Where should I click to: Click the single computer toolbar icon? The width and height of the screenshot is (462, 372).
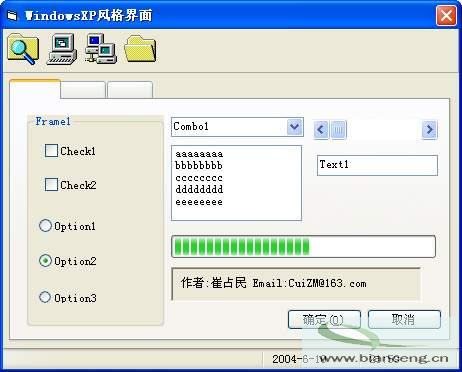62,49
